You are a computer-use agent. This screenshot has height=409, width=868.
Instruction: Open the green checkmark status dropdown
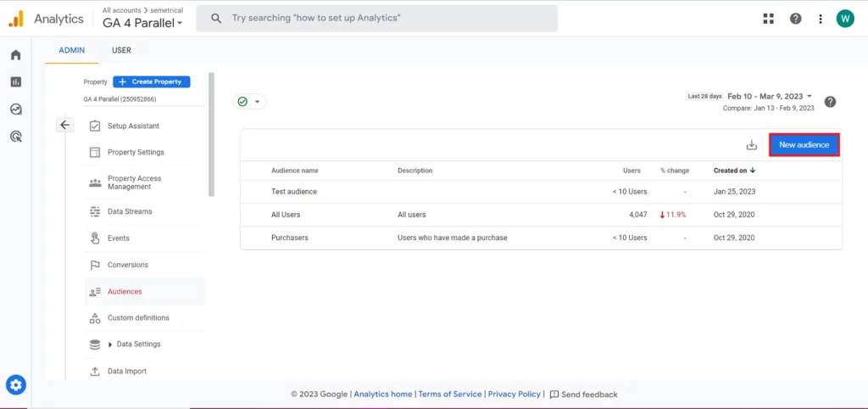[x=249, y=102]
